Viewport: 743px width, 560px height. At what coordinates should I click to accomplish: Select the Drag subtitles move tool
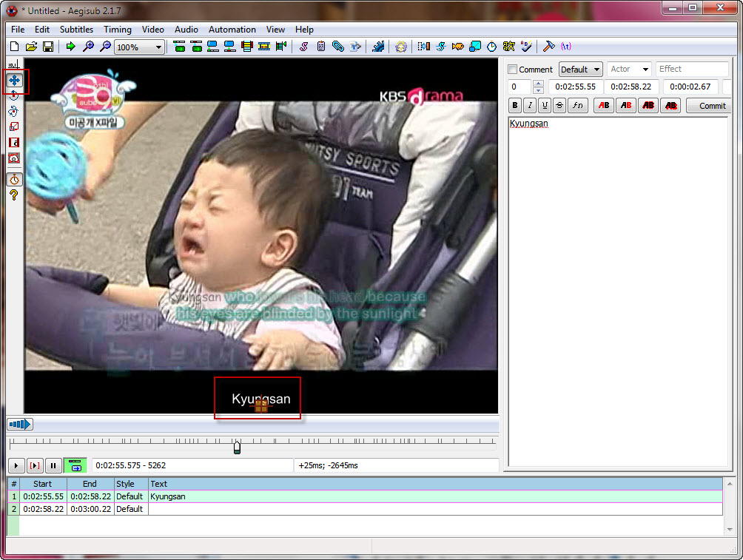(14, 81)
